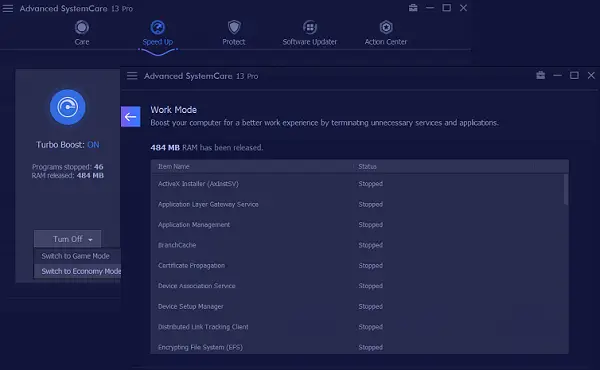Click the Turbo Boost gauge icon
600x370 pixels.
pos(67,107)
